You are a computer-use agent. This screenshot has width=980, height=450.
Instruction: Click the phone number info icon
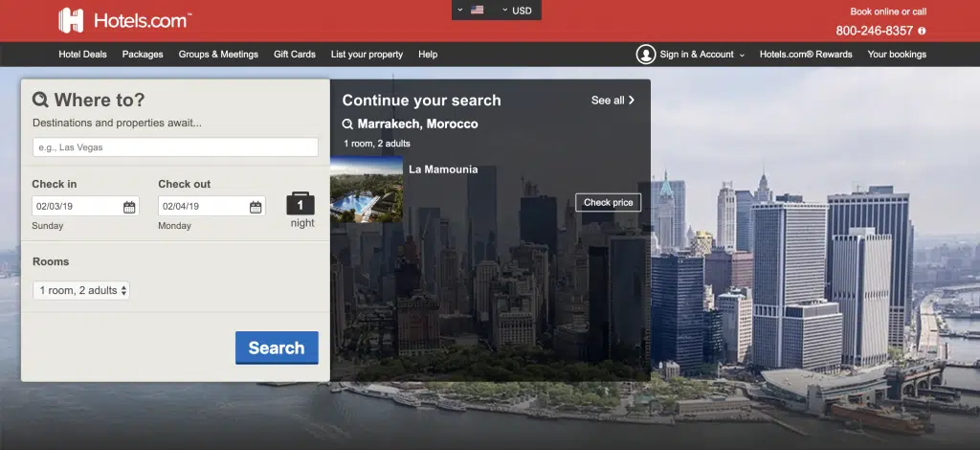coord(922,31)
